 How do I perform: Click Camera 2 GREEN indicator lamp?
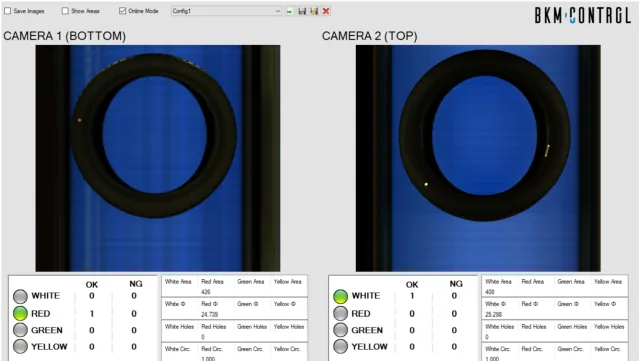coord(340,330)
